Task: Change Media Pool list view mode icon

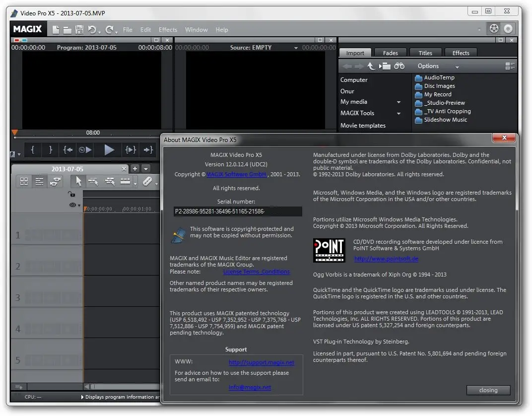Action: click(510, 66)
